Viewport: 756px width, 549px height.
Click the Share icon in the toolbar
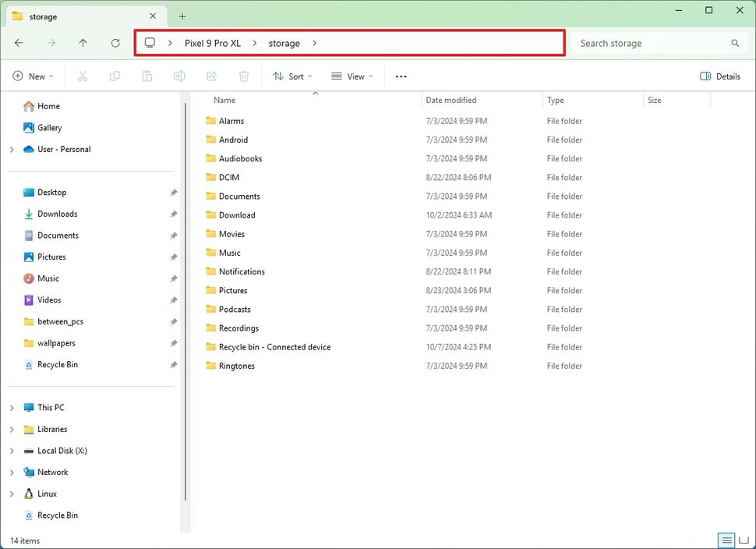pyautogui.click(x=211, y=76)
